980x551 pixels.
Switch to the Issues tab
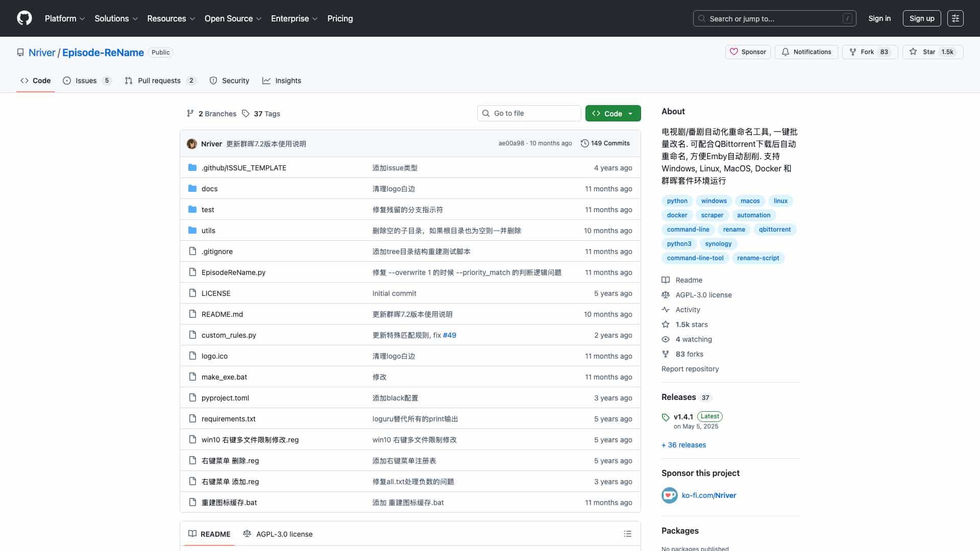pos(87,81)
